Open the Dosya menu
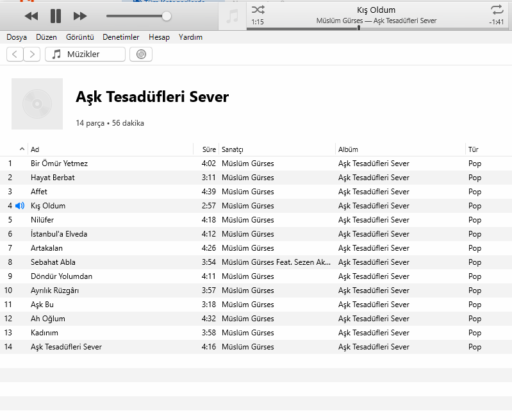The width and height of the screenshot is (512, 420). point(17,37)
